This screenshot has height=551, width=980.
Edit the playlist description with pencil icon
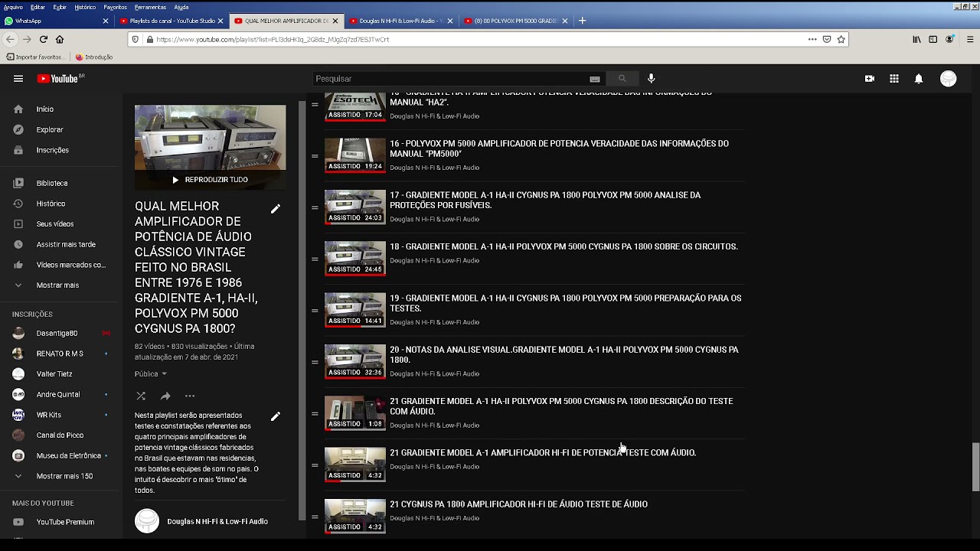[x=276, y=416]
